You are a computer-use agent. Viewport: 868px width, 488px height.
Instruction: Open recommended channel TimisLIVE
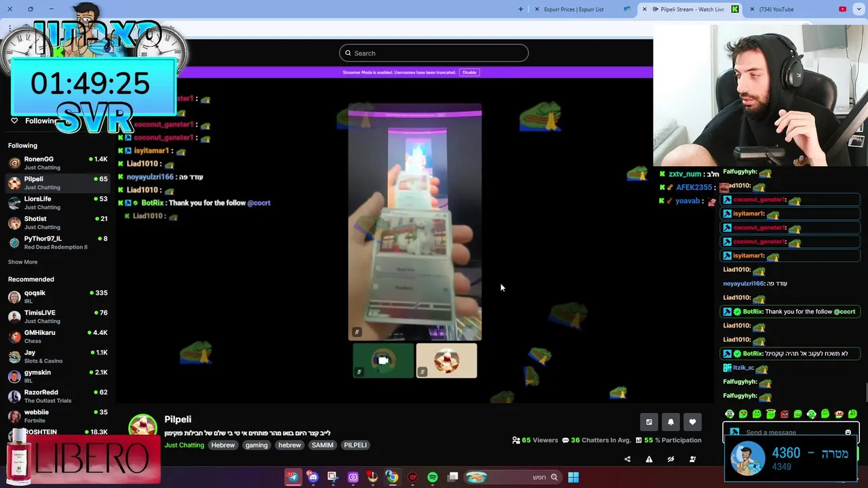click(58, 316)
